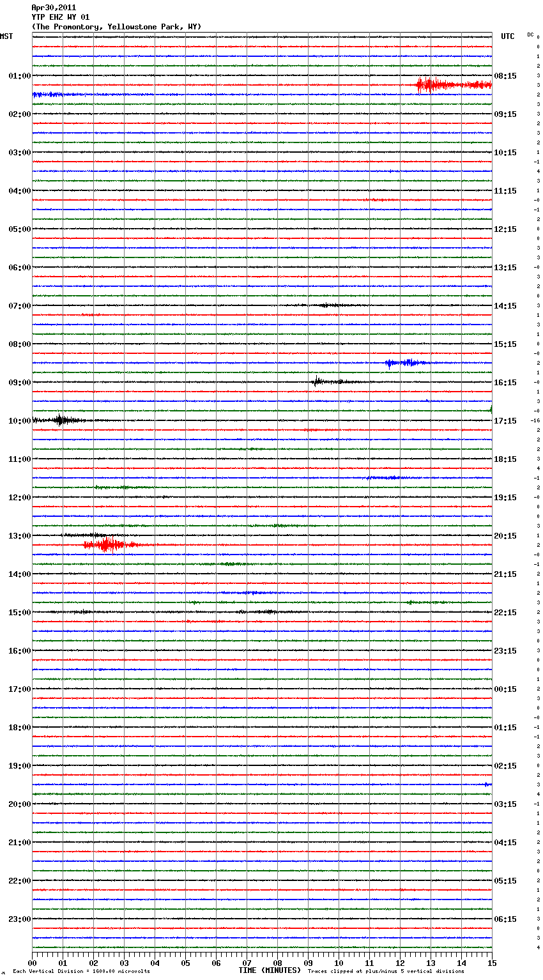The height and width of the screenshot is (980, 543).
Task: Select the 13:00 MST time label
Action: [20, 536]
